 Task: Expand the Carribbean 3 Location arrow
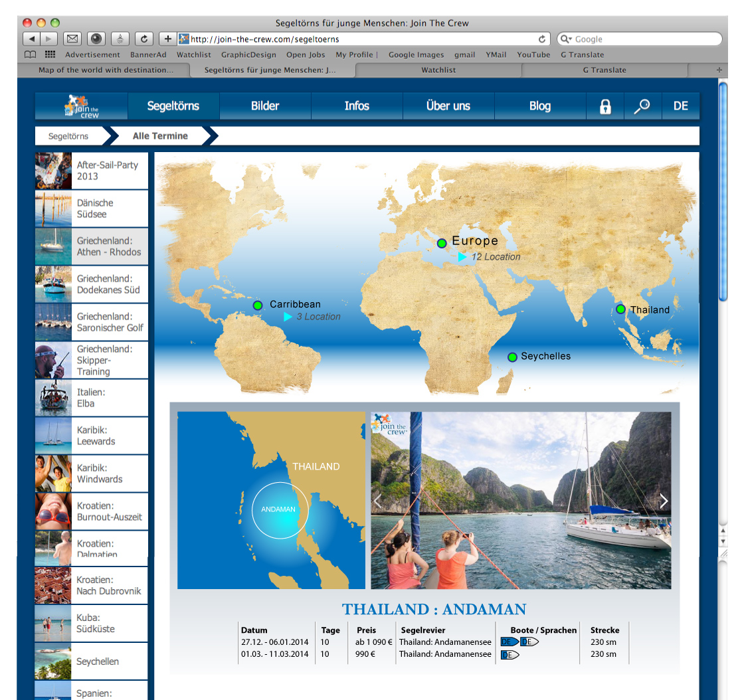[288, 317]
